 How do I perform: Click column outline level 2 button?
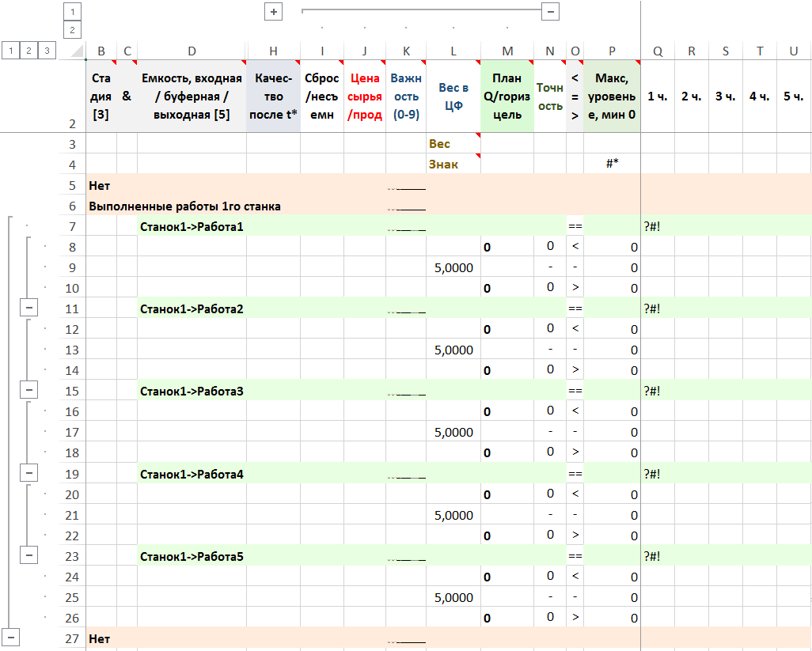[x=72, y=30]
